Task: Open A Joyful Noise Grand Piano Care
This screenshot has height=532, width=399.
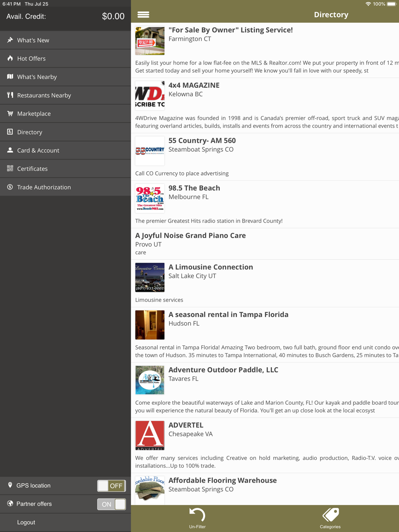Action: [x=190, y=235]
